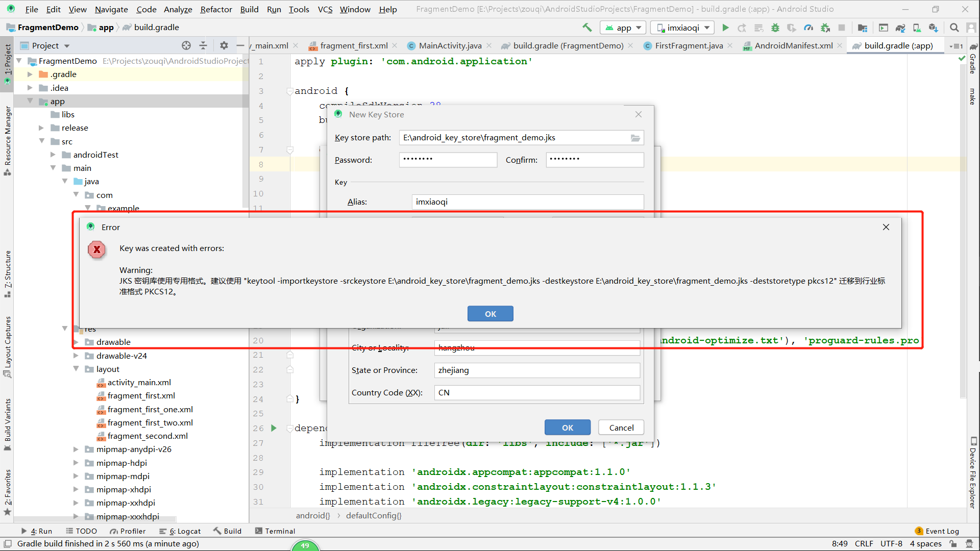The image size is (980, 551).
Task: Click the Alias input field
Action: (528, 202)
